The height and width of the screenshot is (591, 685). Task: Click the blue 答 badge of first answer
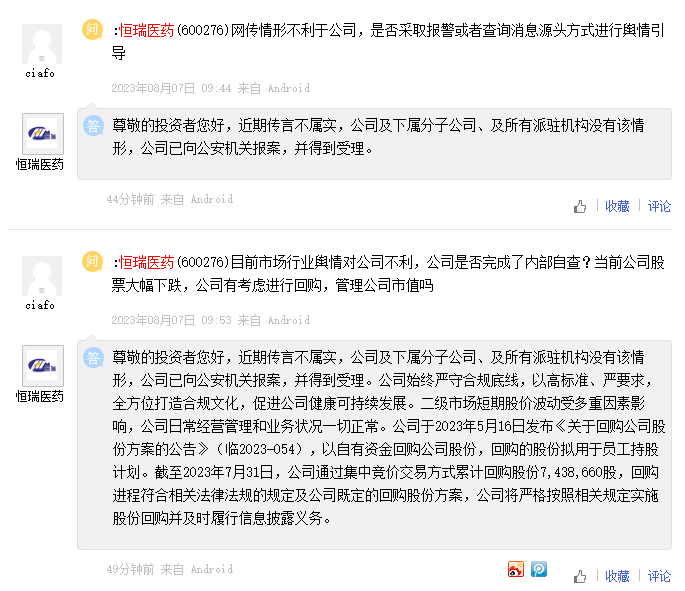93,126
